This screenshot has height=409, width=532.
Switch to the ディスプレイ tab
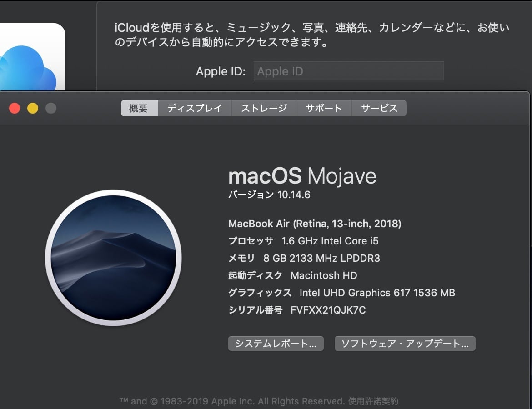(195, 108)
